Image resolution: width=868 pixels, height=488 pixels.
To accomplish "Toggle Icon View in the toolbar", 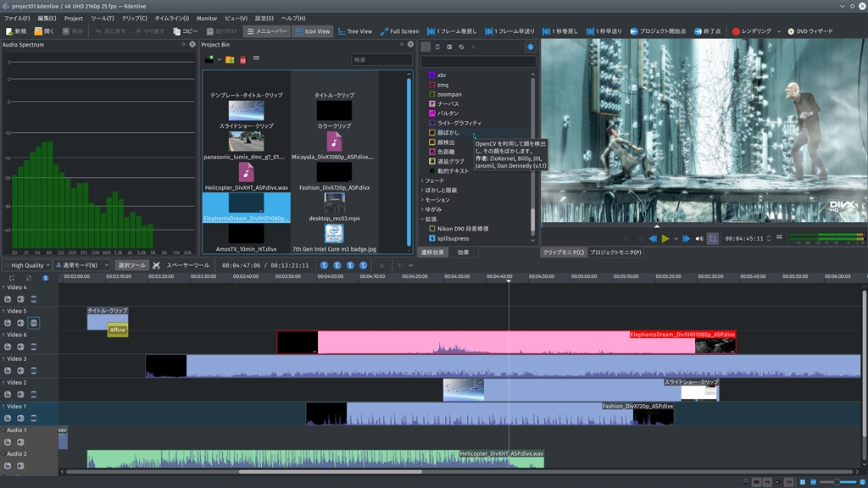I will pyautogui.click(x=313, y=31).
